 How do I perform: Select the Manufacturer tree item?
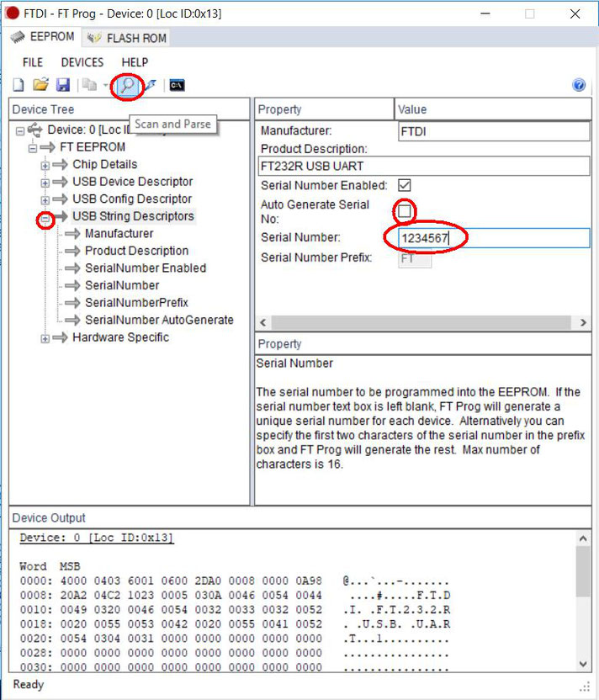click(119, 234)
